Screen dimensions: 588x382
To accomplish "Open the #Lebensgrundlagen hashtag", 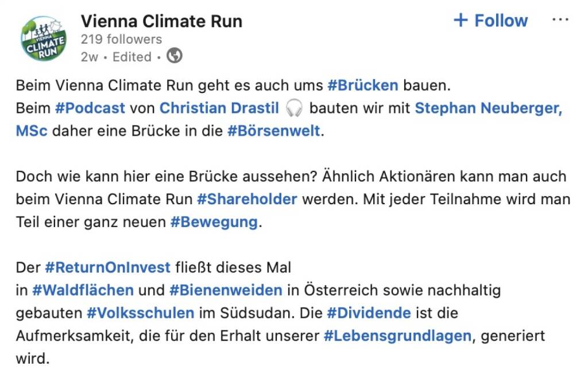I will pos(397,336).
